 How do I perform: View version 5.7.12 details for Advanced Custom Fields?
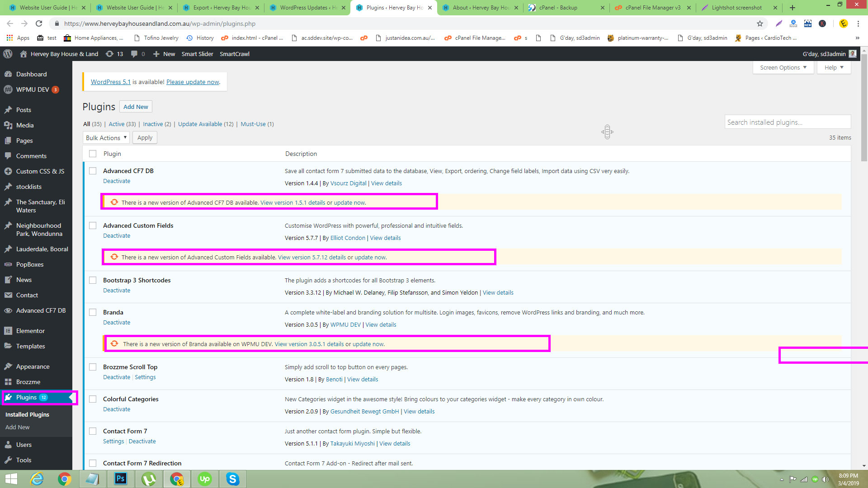coord(312,257)
